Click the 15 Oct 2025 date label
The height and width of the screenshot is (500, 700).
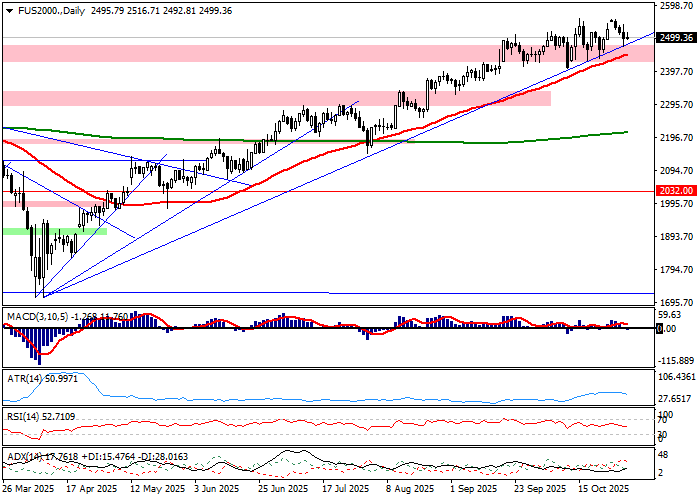pyautogui.click(x=603, y=489)
